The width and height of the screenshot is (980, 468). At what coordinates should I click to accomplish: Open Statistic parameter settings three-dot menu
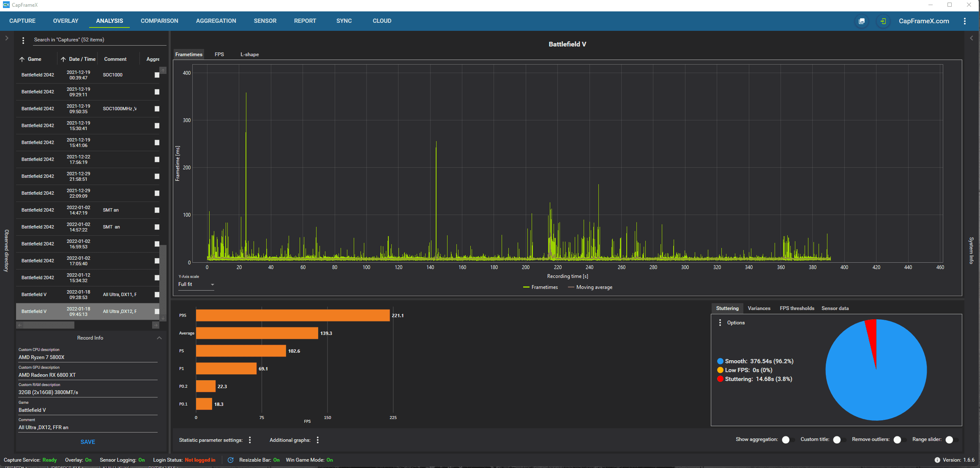coord(250,440)
